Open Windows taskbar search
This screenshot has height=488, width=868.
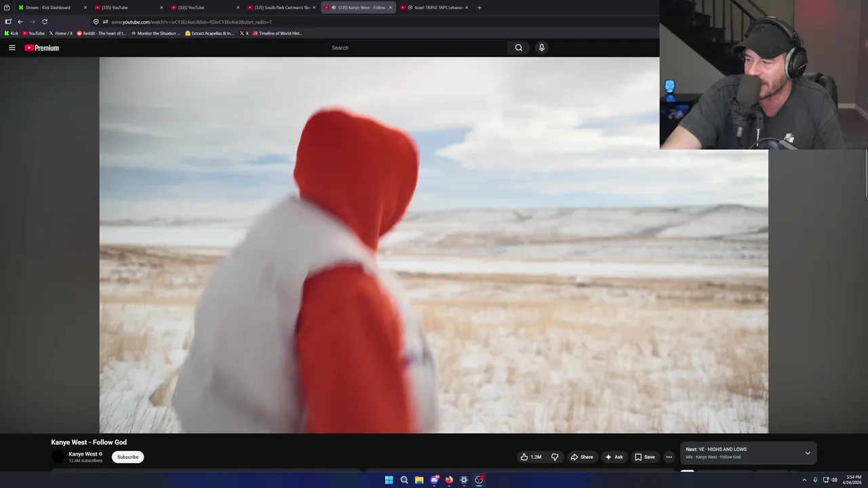pos(404,480)
